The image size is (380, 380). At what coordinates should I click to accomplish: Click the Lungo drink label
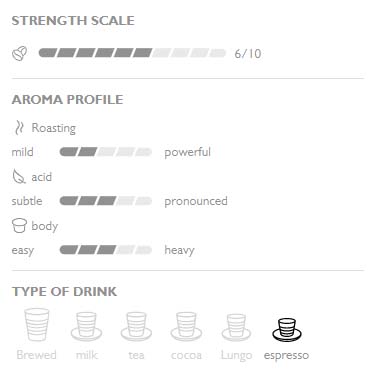236,355
